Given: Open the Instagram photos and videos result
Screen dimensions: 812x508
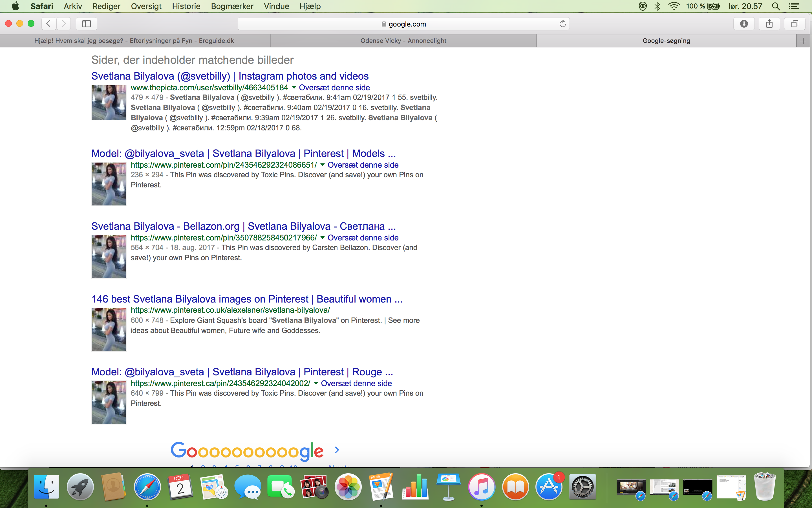Looking at the screenshot, I should coord(230,76).
